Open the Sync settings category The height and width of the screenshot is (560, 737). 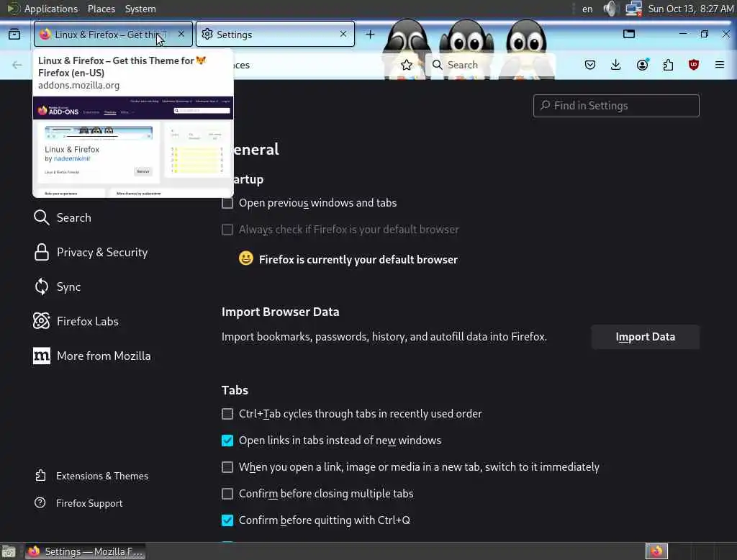click(x=58, y=286)
